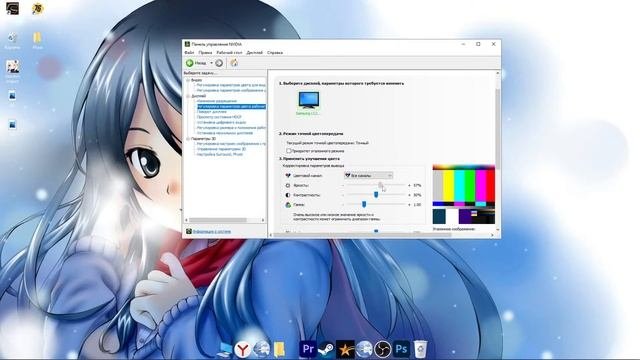Open the Файл menu
The image size is (640, 360).
click(x=189, y=53)
